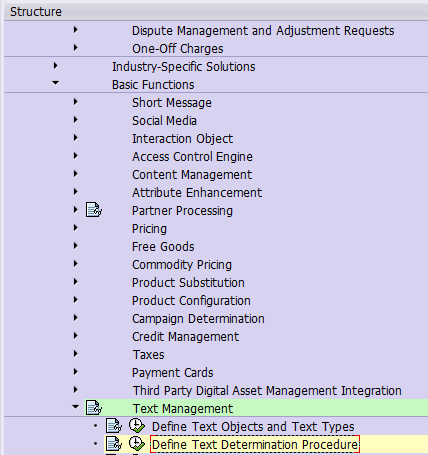
Task: Execute clock icon for Define Text Determination Procedure
Action: tap(137, 444)
